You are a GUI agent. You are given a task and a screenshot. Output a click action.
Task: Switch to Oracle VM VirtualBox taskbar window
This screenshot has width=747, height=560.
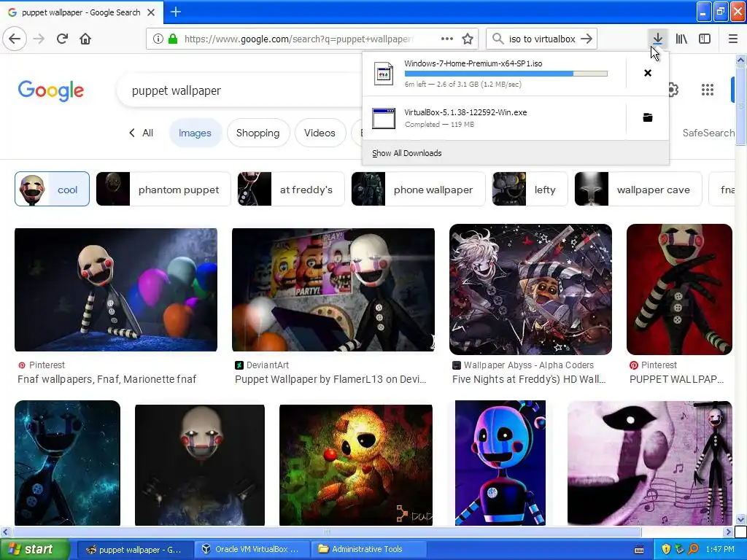251,549
